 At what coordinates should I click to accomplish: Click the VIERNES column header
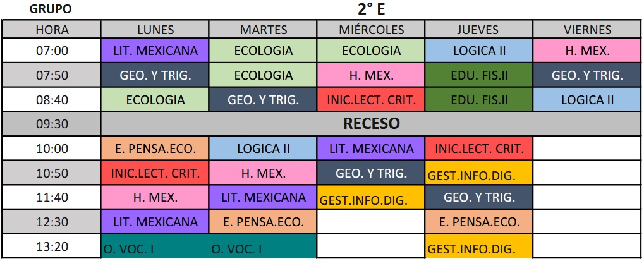coord(587,30)
